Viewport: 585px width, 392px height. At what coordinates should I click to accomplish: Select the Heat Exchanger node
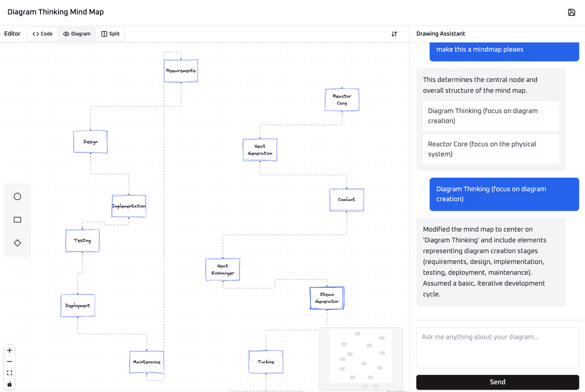223,270
